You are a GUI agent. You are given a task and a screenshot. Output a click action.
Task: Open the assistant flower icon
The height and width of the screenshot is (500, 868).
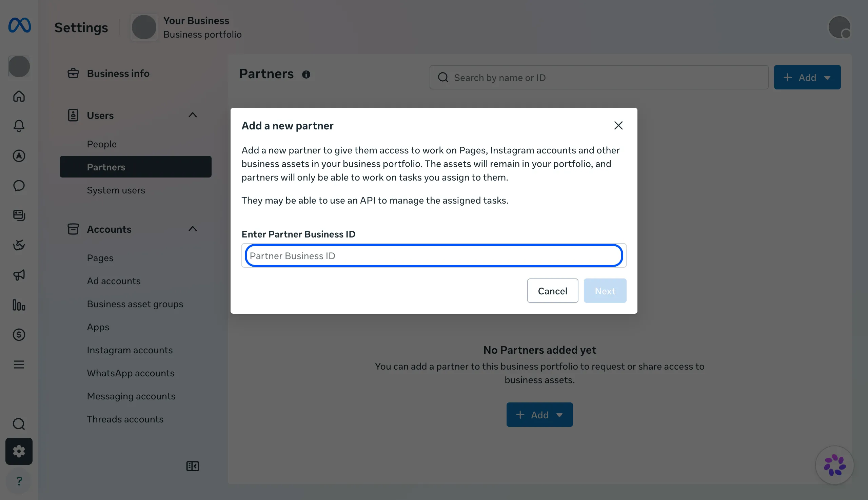(835, 465)
